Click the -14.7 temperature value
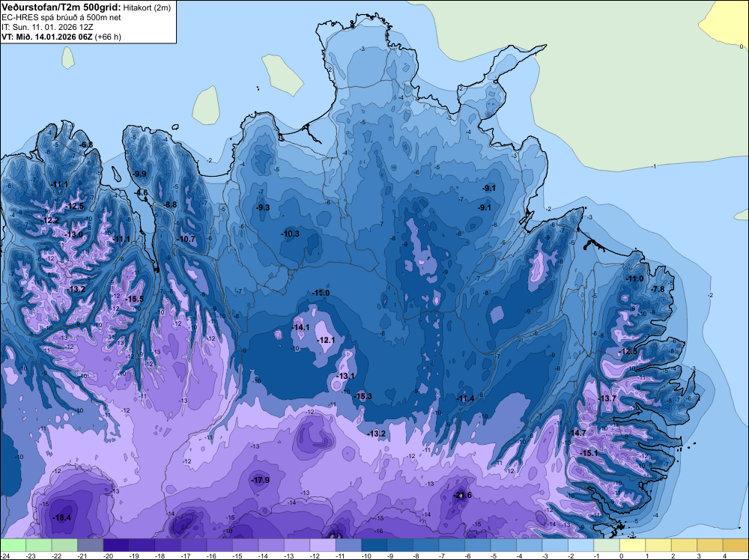749x560 pixels. 577,433
